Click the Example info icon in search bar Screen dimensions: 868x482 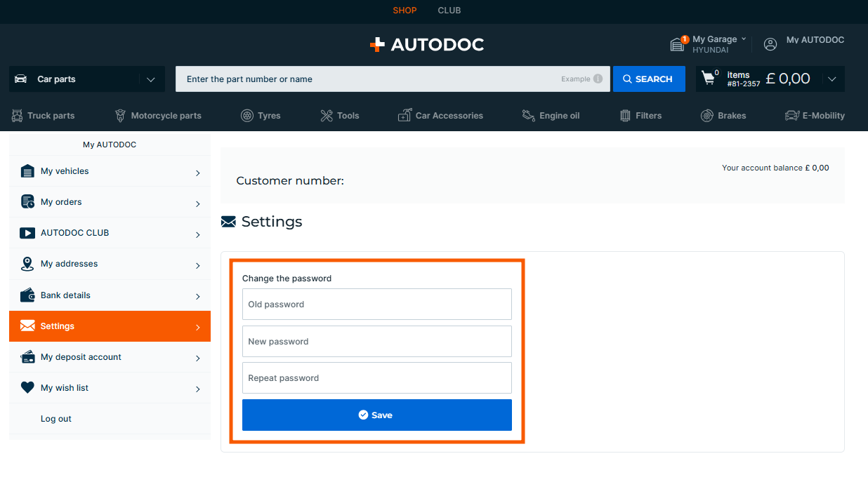[x=598, y=79]
